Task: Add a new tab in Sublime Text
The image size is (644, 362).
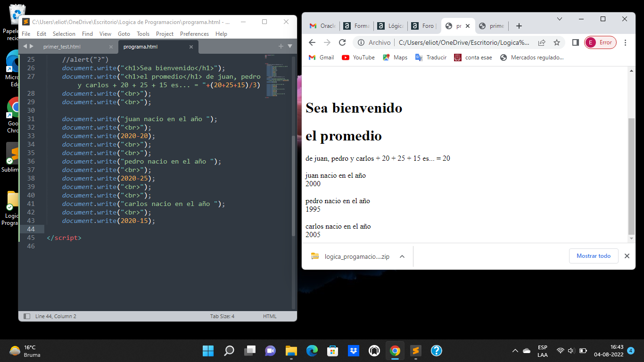Action: 281,46
